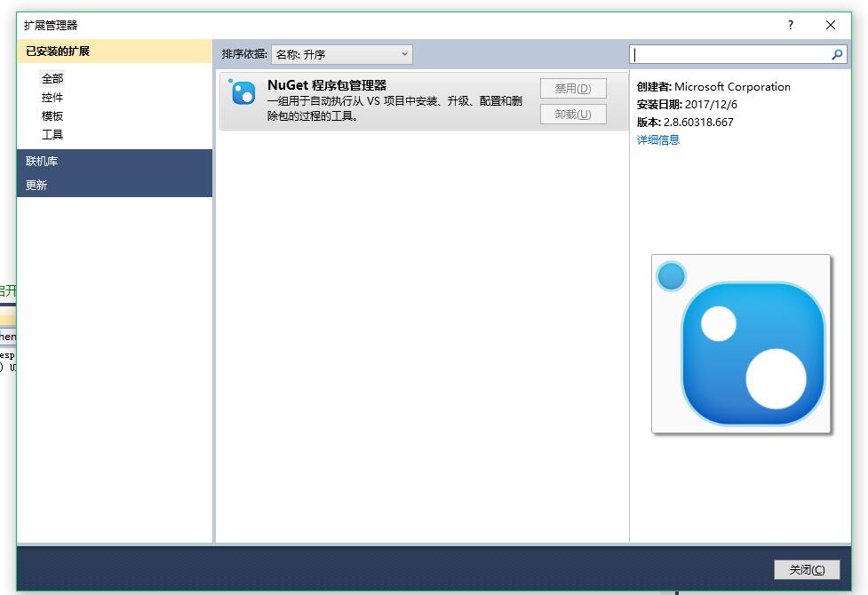
Task: Switch to the 联机库 section
Action: (x=115, y=161)
